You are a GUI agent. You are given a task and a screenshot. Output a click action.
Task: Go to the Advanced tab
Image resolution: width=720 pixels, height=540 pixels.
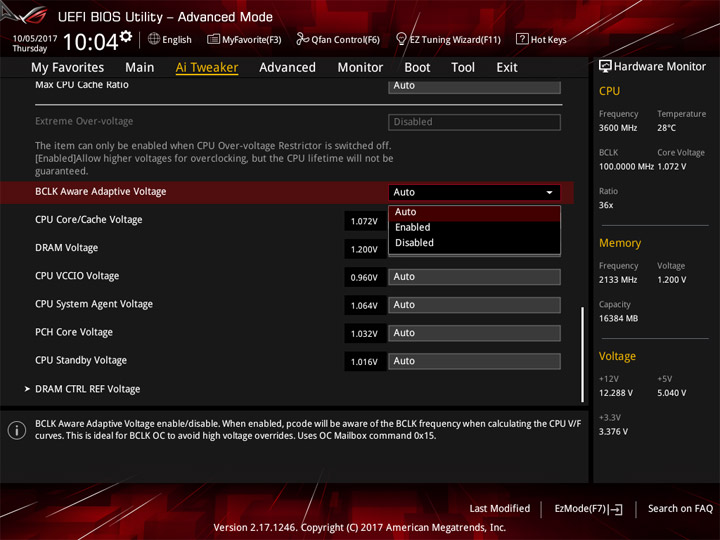tap(287, 68)
